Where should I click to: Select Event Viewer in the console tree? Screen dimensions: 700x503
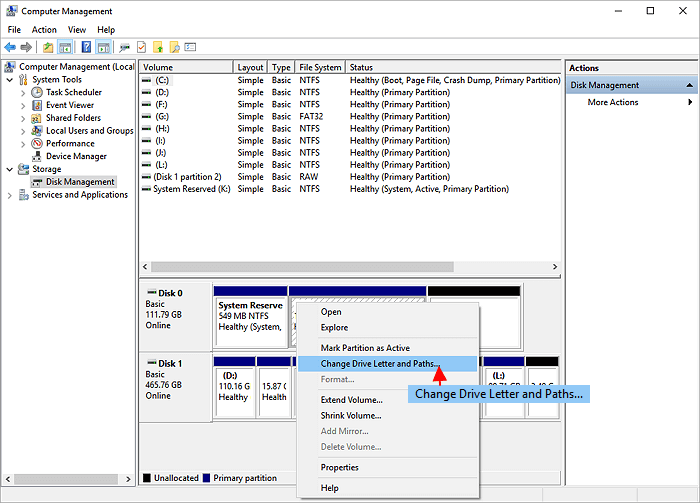tap(69, 104)
